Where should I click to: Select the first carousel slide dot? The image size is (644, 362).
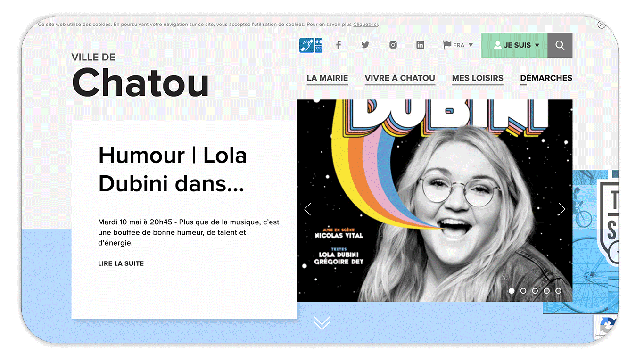point(512,291)
